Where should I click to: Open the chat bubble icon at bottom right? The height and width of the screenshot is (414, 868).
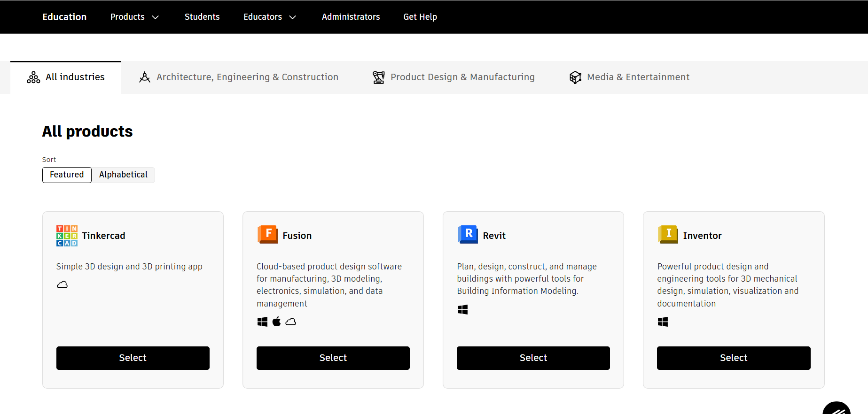837,408
